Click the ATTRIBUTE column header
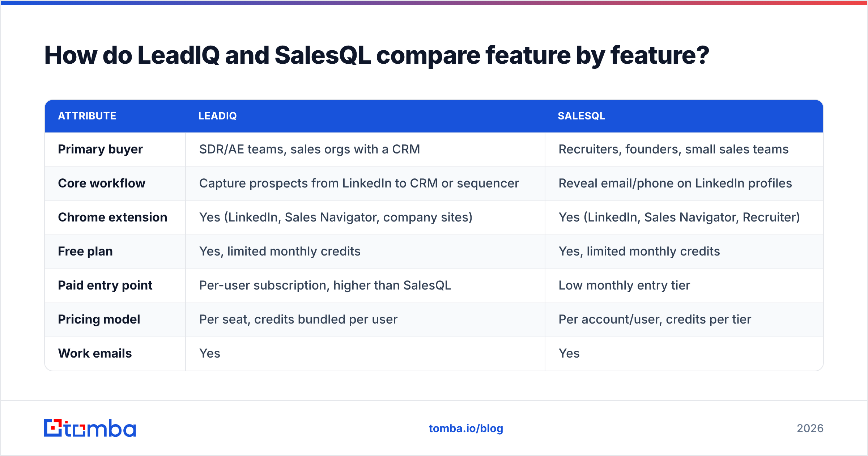Image resolution: width=868 pixels, height=456 pixels. (87, 116)
